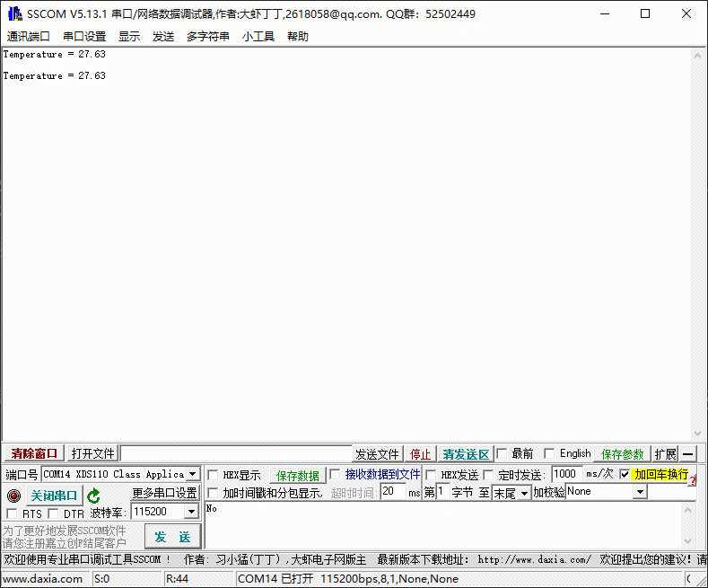Open the 帮助 menu
The image size is (708, 588).
tap(298, 36)
